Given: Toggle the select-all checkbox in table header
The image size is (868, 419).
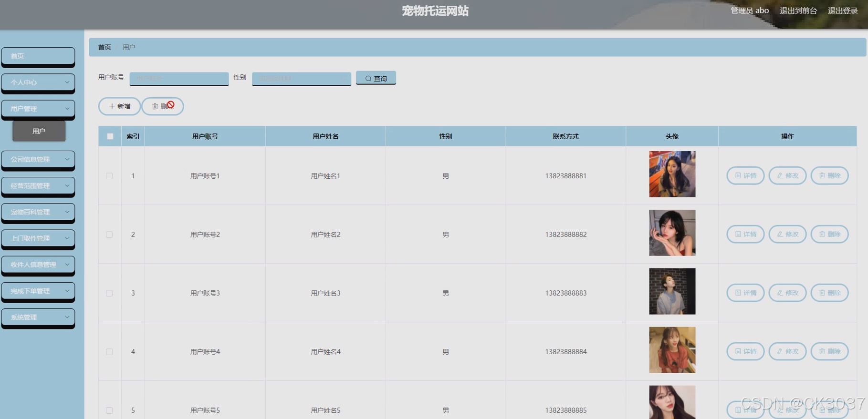Looking at the screenshot, I should pyautogui.click(x=110, y=136).
